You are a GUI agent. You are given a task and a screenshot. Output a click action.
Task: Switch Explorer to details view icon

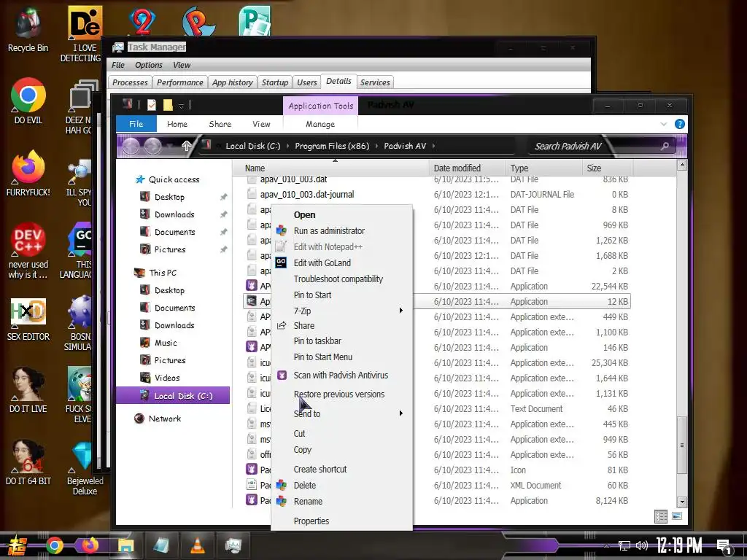point(661,517)
